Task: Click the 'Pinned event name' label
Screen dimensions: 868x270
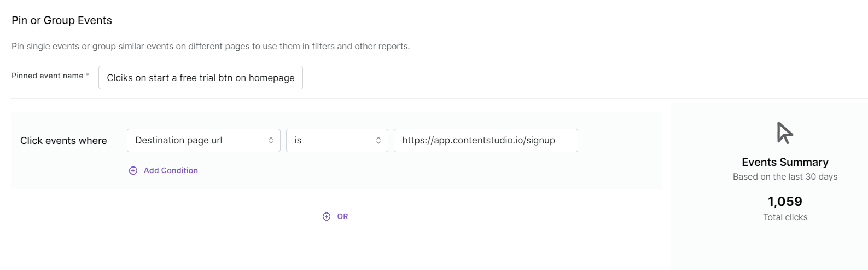Action: pyautogui.click(x=47, y=76)
